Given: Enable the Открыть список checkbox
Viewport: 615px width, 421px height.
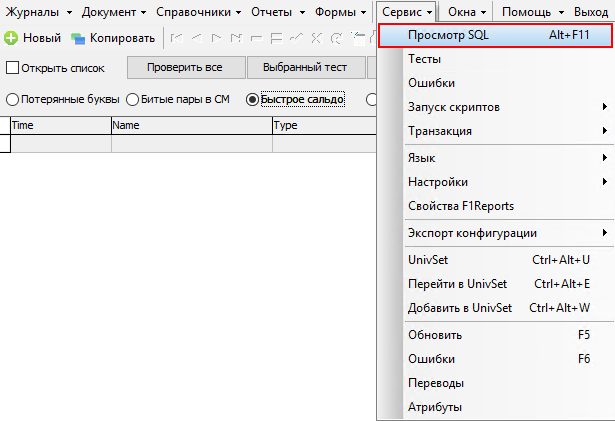Looking at the screenshot, I should point(12,67).
